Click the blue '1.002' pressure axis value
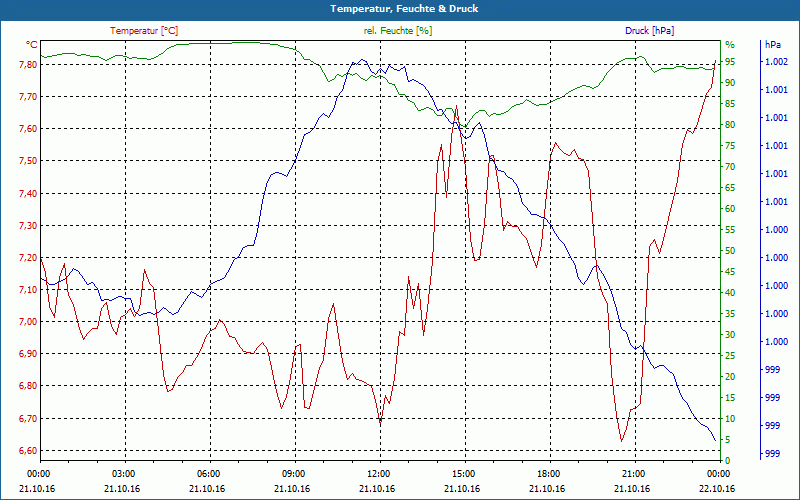Screen dimensions: 800x500 tap(776, 62)
